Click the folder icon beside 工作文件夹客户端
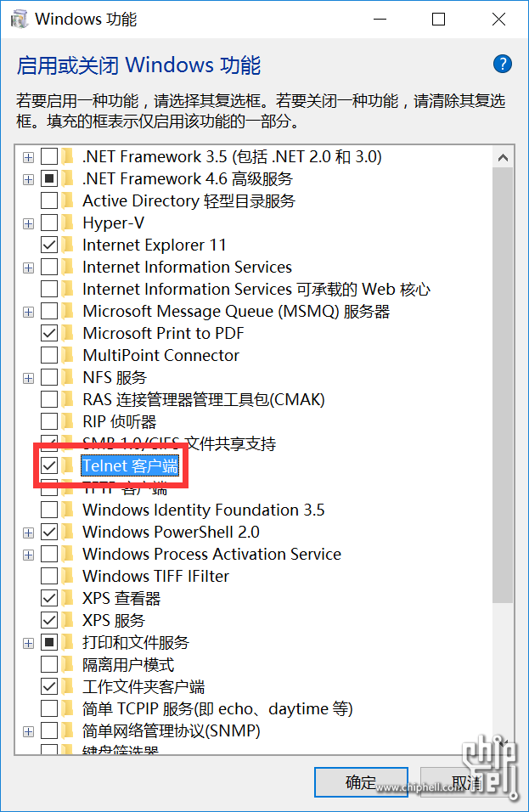The image size is (529, 812). click(x=68, y=687)
